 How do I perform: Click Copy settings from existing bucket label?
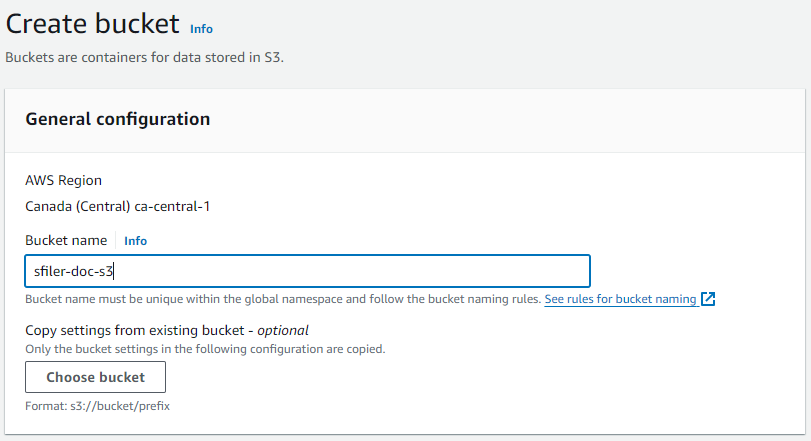pos(134,330)
